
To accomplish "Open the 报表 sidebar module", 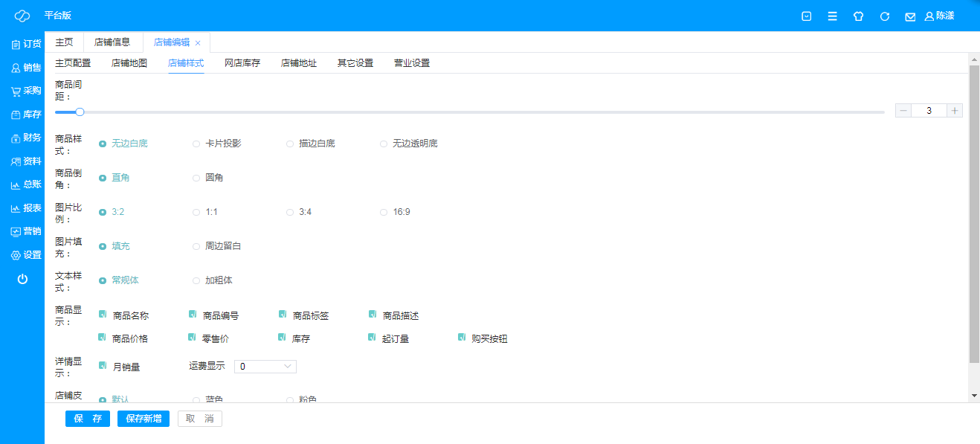I will point(26,208).
